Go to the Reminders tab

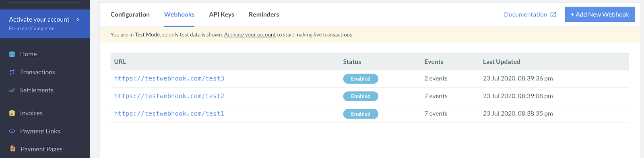[x=264, y=14]
